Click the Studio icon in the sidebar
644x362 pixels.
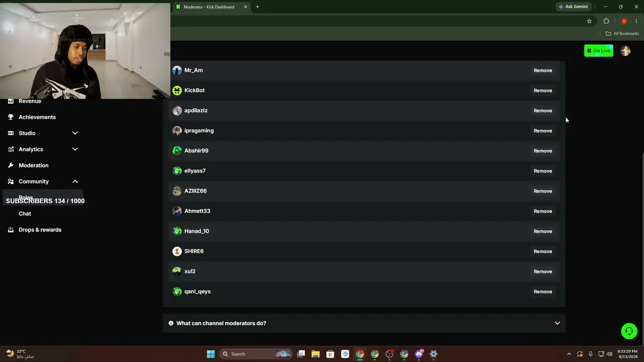click(x=11, y=133)
